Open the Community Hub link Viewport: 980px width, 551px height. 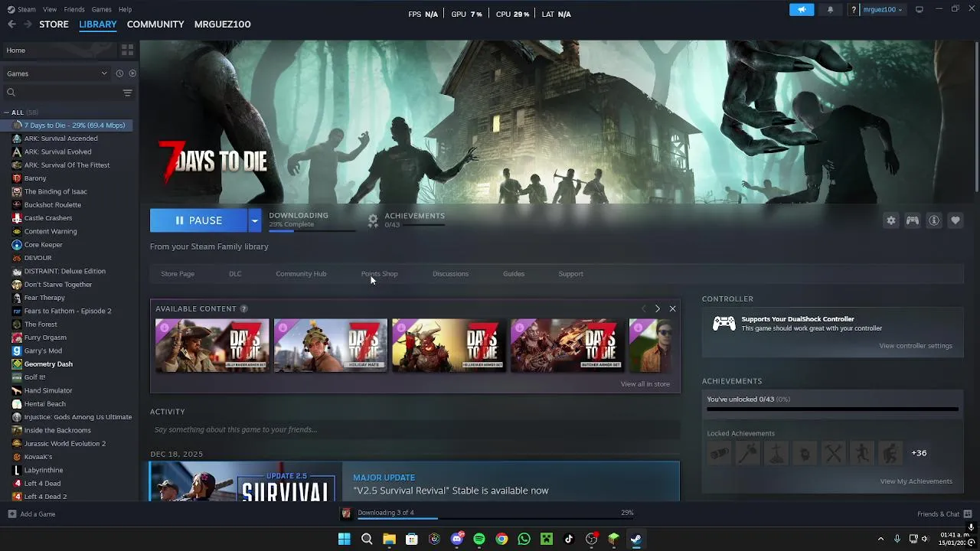[x=301, y=274]
